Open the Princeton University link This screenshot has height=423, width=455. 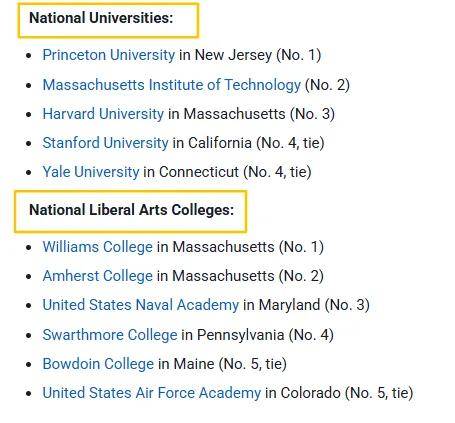click(109, 55)
